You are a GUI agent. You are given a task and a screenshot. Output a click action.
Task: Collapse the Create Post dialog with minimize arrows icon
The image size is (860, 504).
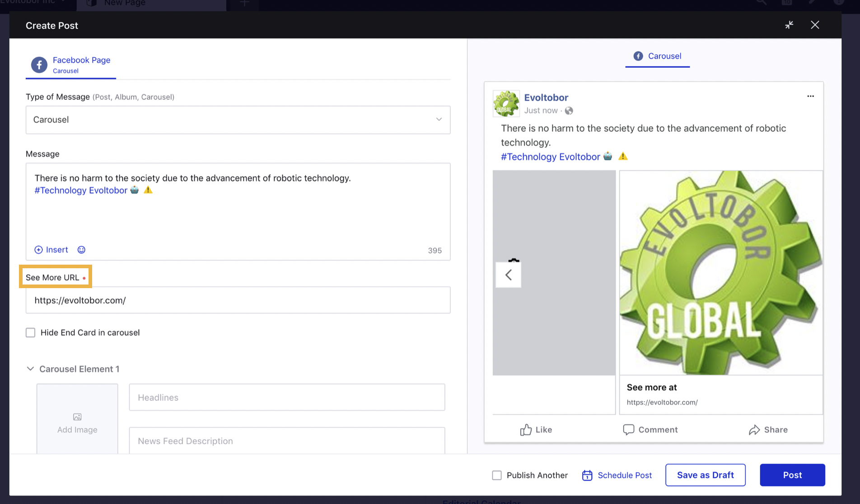pyautogui.click(x=789, y=25)
